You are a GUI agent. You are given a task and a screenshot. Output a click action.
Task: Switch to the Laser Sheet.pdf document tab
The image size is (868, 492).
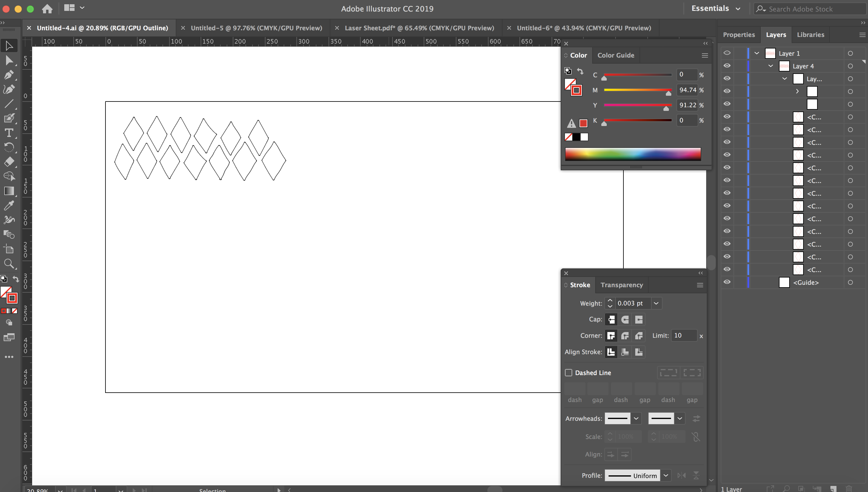[x=419, y=28]
